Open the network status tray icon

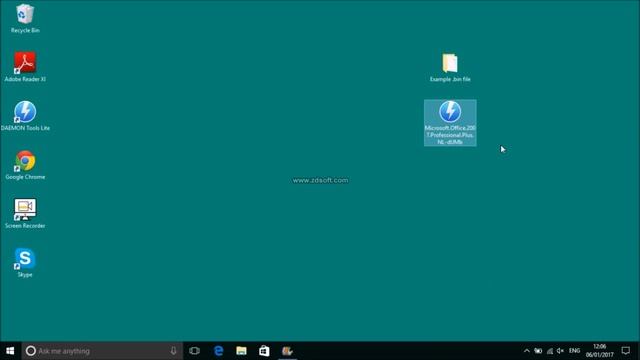550,351
